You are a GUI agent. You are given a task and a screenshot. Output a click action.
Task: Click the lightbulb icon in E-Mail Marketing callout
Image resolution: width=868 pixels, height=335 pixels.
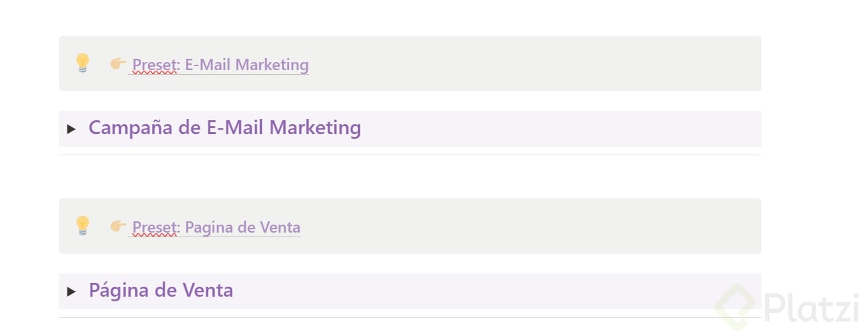(82, 63)
